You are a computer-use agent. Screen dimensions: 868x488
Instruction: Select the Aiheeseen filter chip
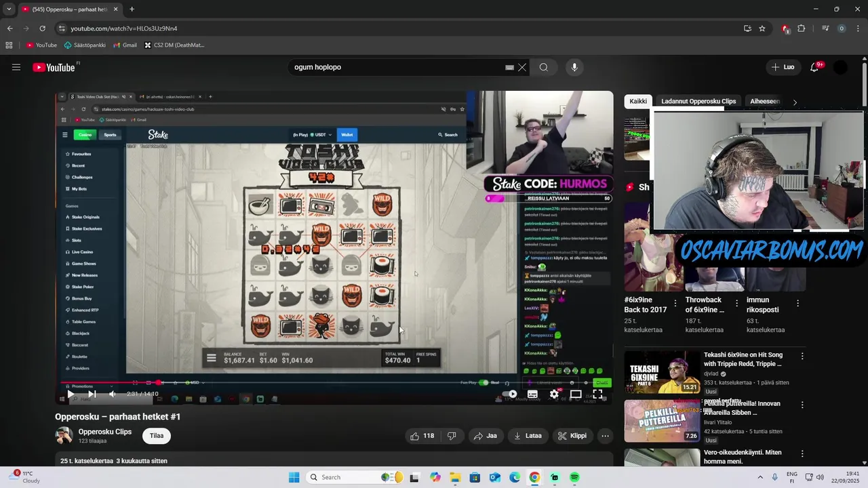765,101
